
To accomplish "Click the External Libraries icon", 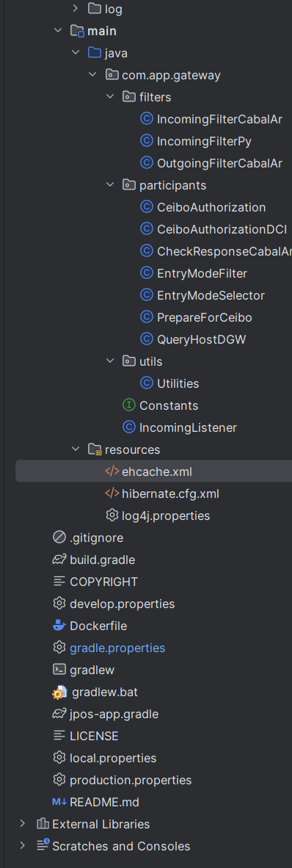I will point(42,824).
